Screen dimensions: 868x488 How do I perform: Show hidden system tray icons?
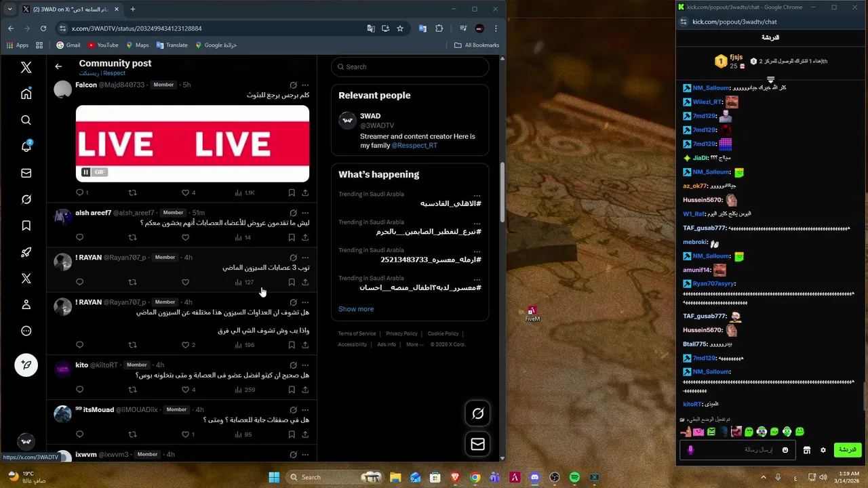764,477
